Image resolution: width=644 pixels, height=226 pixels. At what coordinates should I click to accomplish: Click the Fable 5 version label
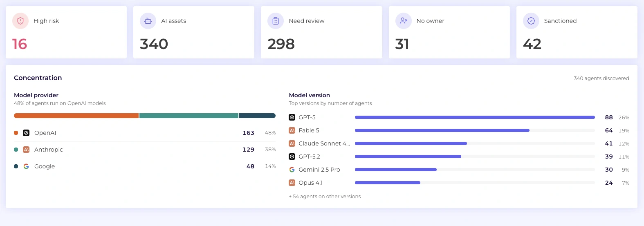(x=309, y=130)
